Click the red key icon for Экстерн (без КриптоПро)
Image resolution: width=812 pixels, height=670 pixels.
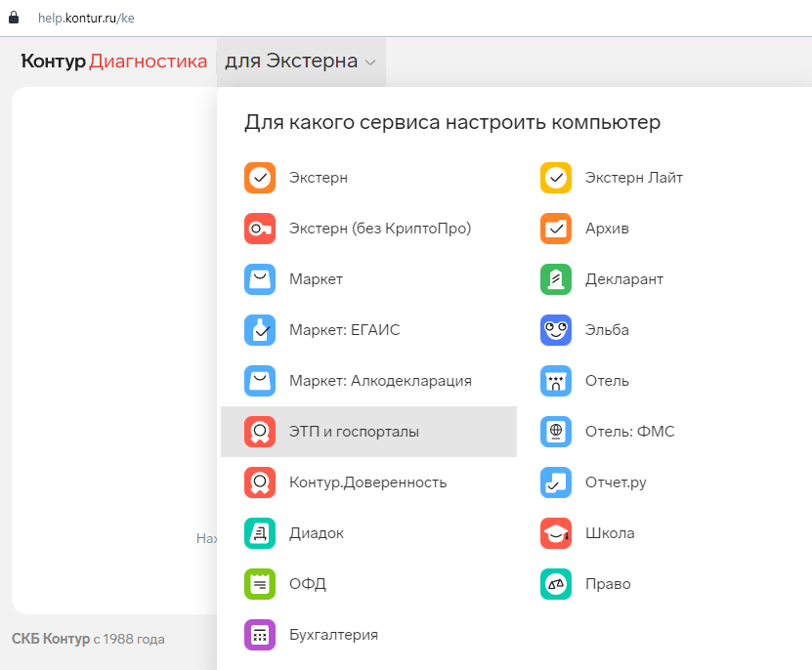point(260,229)
